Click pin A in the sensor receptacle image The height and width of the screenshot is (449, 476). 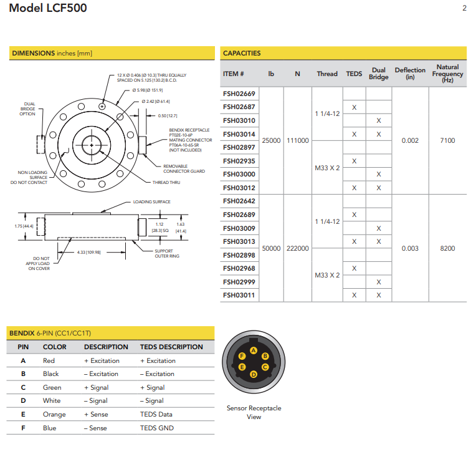point(253,350)
